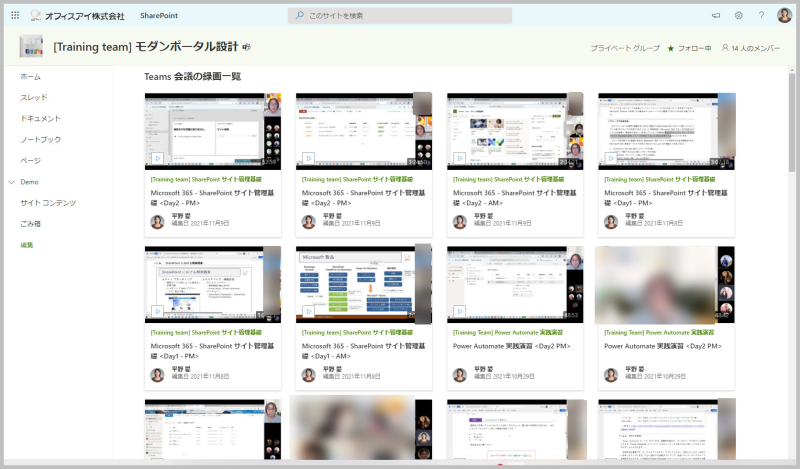Open ごみ箱 recycle bin link

click(x=31, y=224)
